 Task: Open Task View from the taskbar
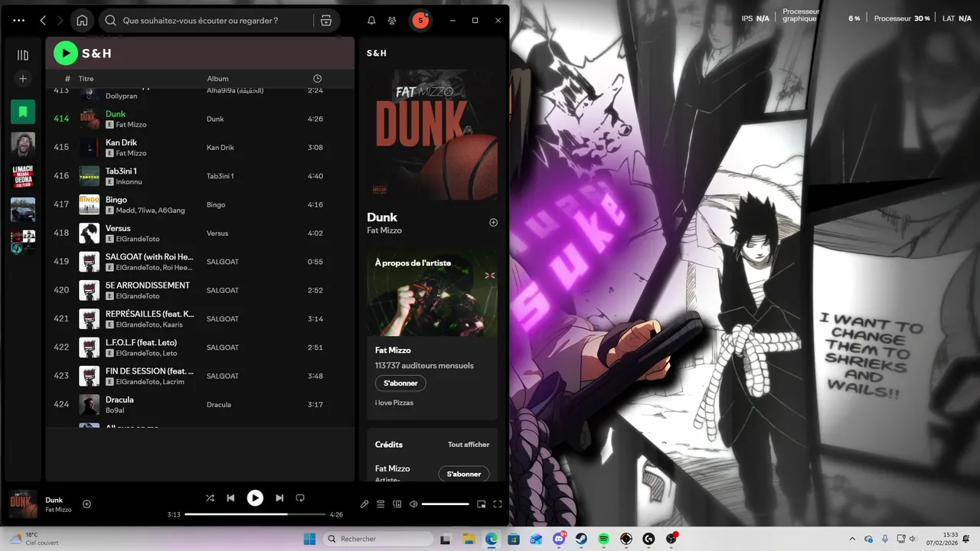(x=446, y=539)
